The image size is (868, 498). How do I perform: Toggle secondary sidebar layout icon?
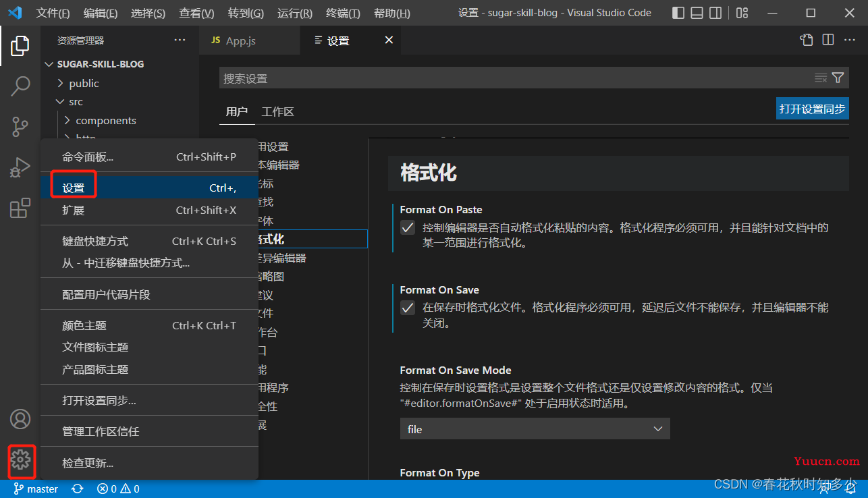[715, 13]
